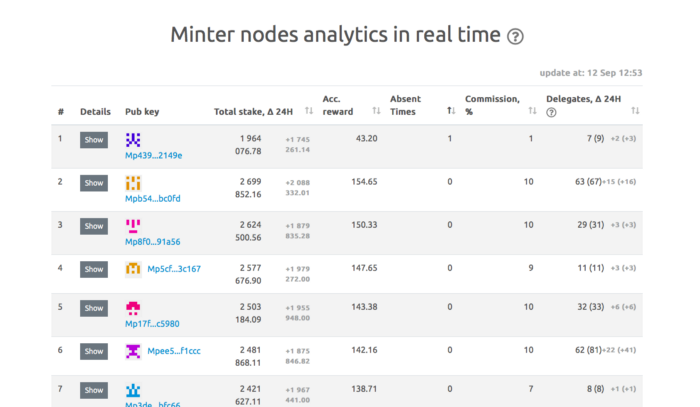This screenshot has height=407, width=700.
Task: Open public key link Mp439...2149e
Action: pos(153,155)
